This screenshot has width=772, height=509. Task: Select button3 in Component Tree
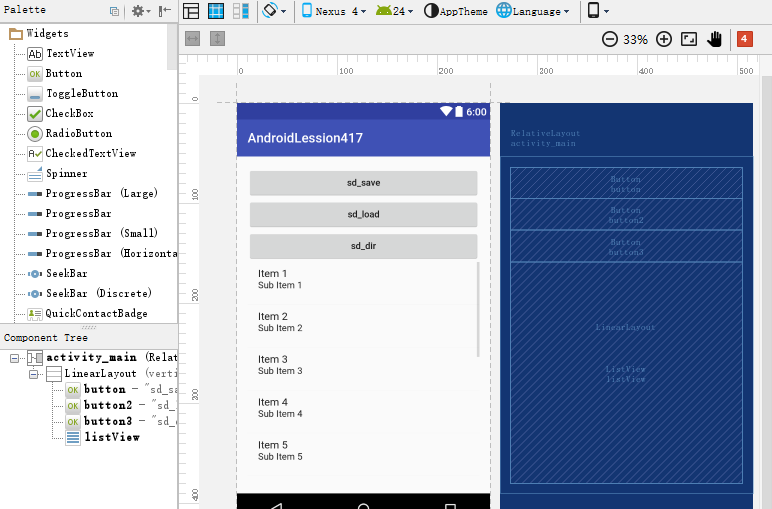(121, 421)
